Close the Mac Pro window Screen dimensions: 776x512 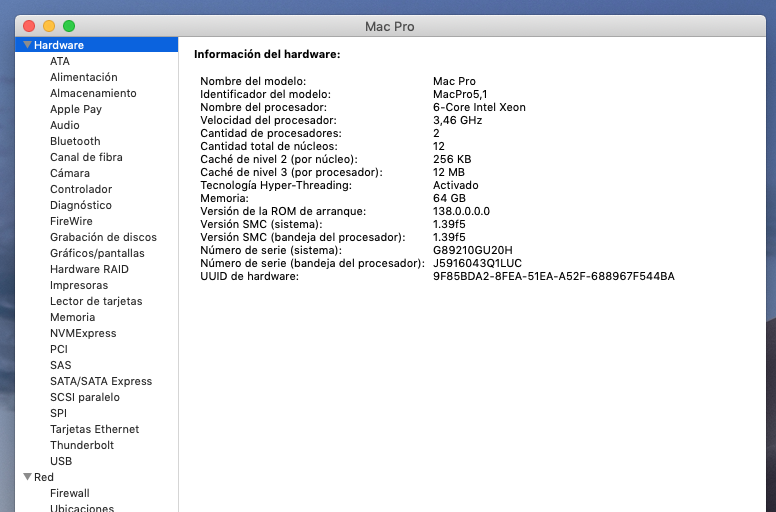pos(29,26)
